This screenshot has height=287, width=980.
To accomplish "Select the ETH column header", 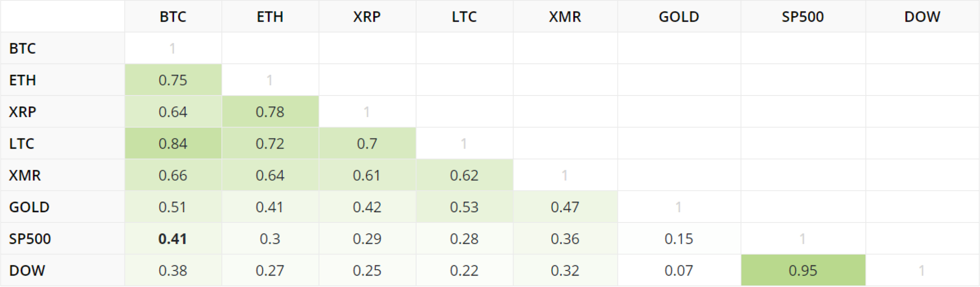I will tap(270, 17).
